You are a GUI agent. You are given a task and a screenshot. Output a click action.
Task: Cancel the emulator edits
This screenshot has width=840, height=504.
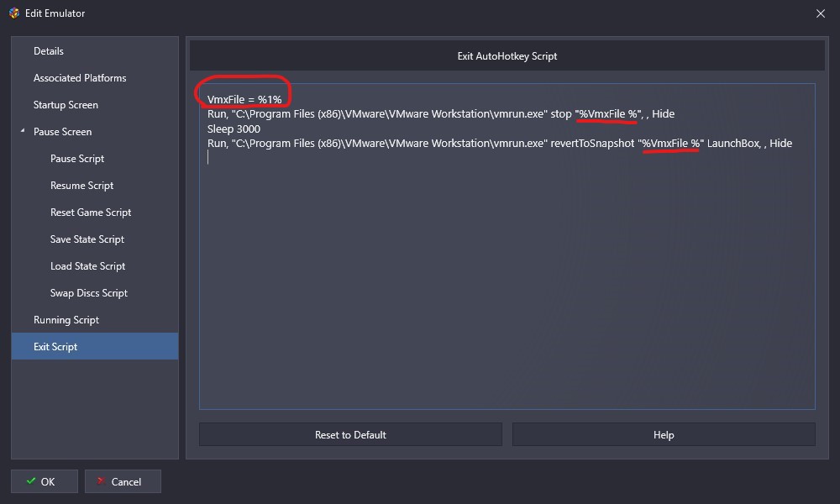point(123,481)
